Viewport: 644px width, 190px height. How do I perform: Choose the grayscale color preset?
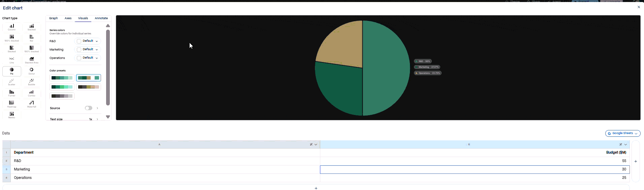click(62, 96)
